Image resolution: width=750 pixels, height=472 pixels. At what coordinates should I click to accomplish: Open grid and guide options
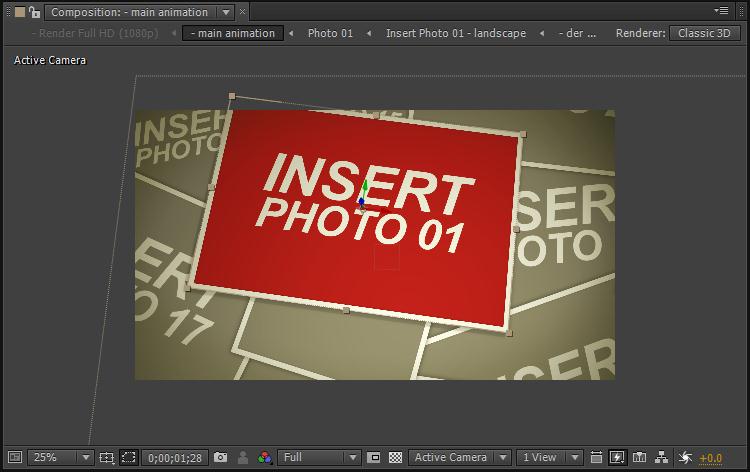click(x=107, y=457)
